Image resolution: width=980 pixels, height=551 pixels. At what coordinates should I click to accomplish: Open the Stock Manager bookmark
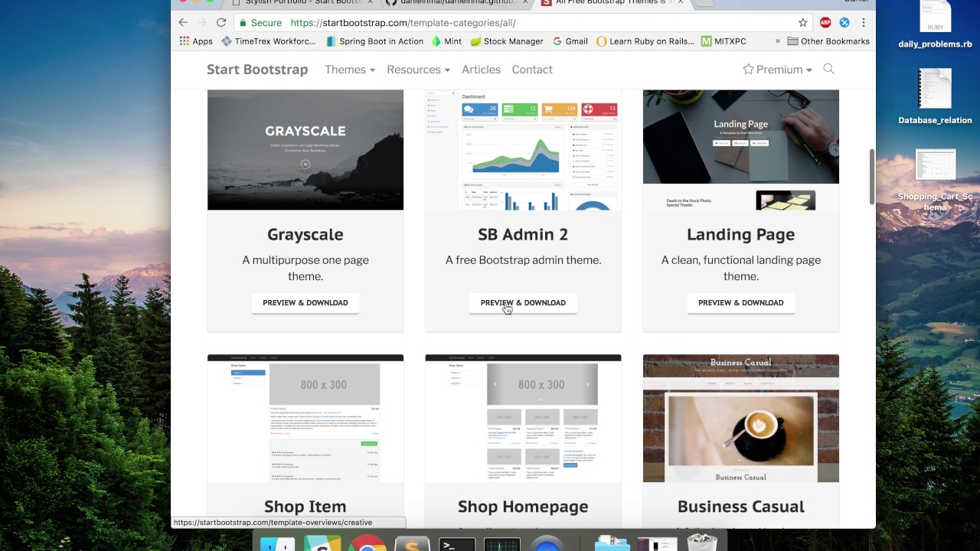[506, 41]
